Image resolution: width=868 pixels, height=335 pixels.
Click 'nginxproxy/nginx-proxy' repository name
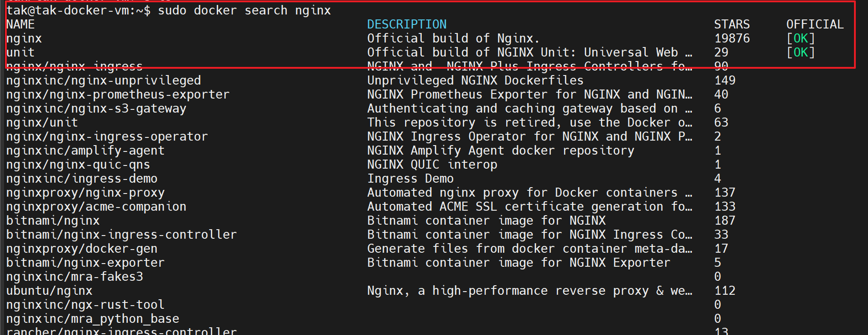(85, 193)
